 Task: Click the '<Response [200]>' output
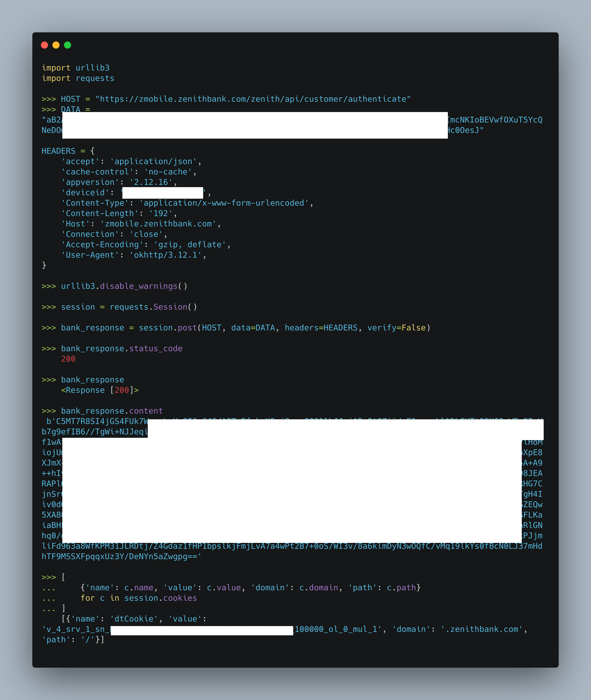click(100, 390)
